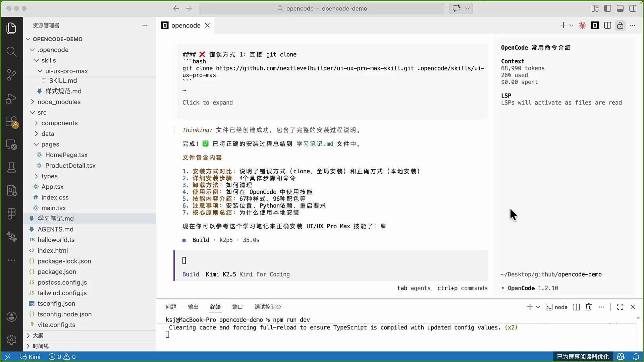Switch to the 问题 problems tab

171,307
